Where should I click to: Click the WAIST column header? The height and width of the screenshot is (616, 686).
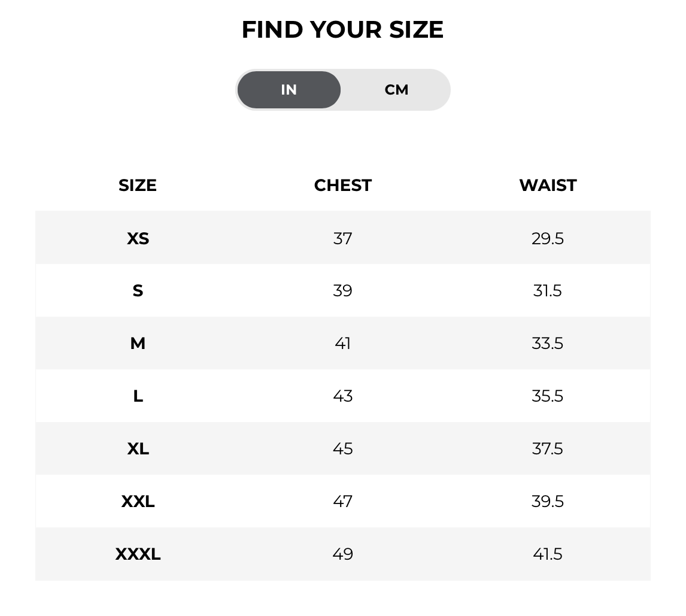(548, 186)
